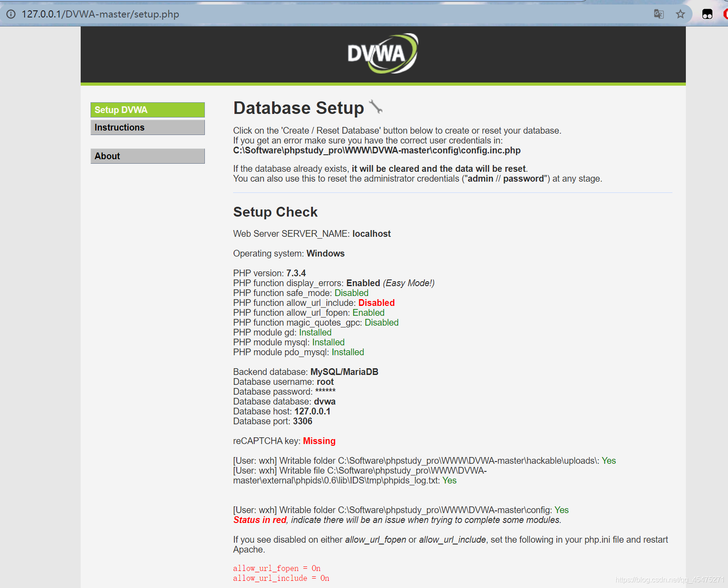The width and height of the screenshot is (728, 588).
Task: Click the red reCAPTCHA key Missing status
Action: [319, 441]
